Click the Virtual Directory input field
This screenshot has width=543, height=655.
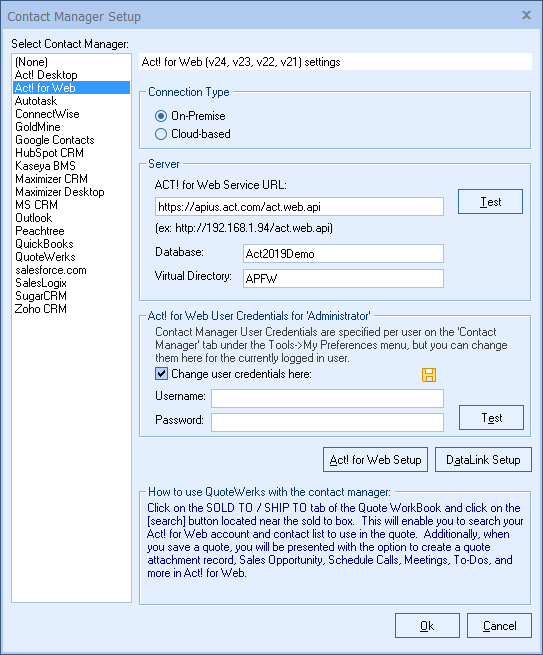click(343, 279)
